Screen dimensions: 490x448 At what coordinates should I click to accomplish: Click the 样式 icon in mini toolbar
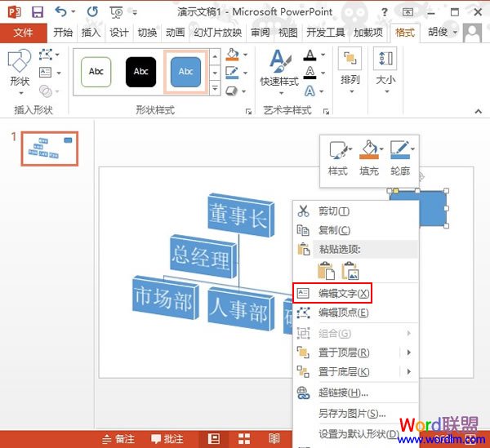338,158
